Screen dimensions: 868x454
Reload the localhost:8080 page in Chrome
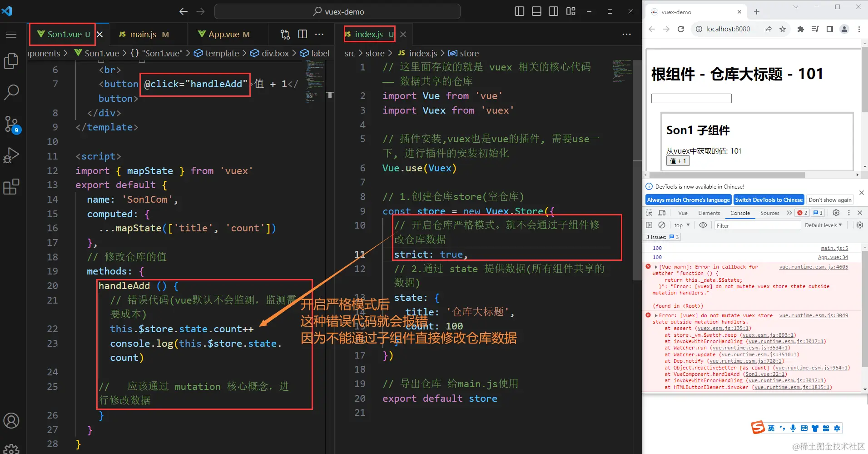pos(680,29)
